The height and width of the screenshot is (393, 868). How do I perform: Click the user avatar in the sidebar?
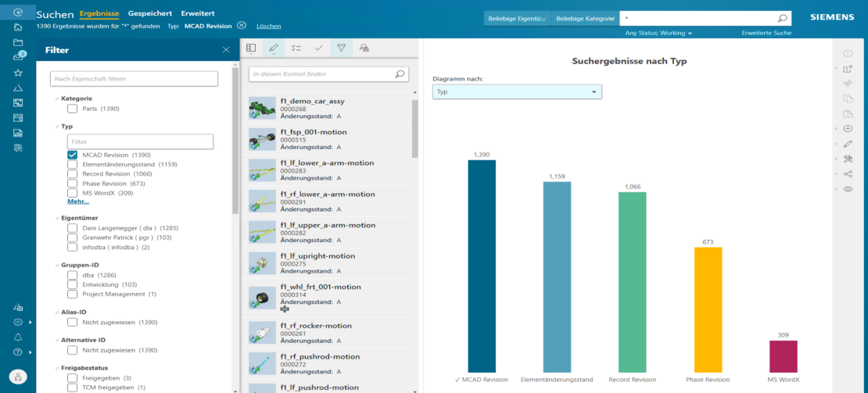(x=18, y=377)
